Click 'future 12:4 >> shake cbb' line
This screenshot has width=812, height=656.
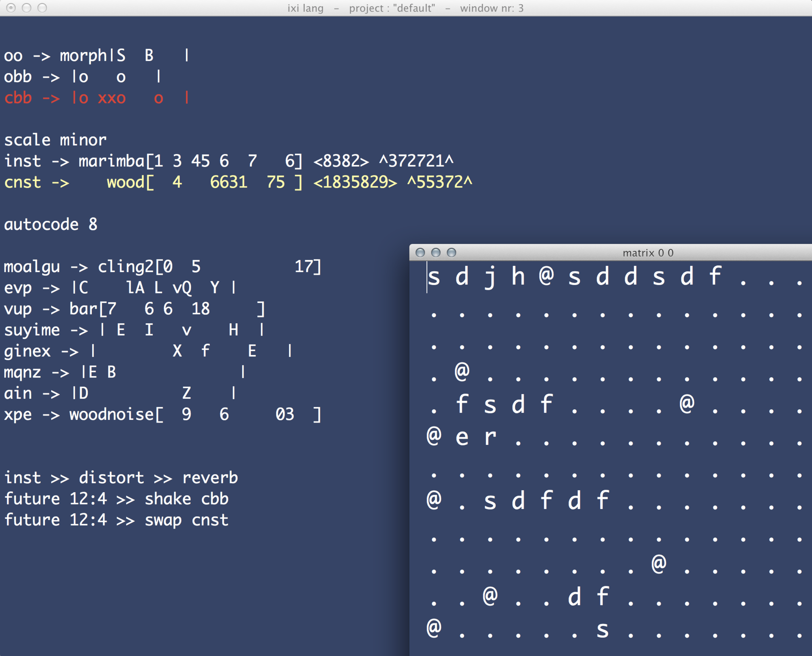tap(116, 499)
